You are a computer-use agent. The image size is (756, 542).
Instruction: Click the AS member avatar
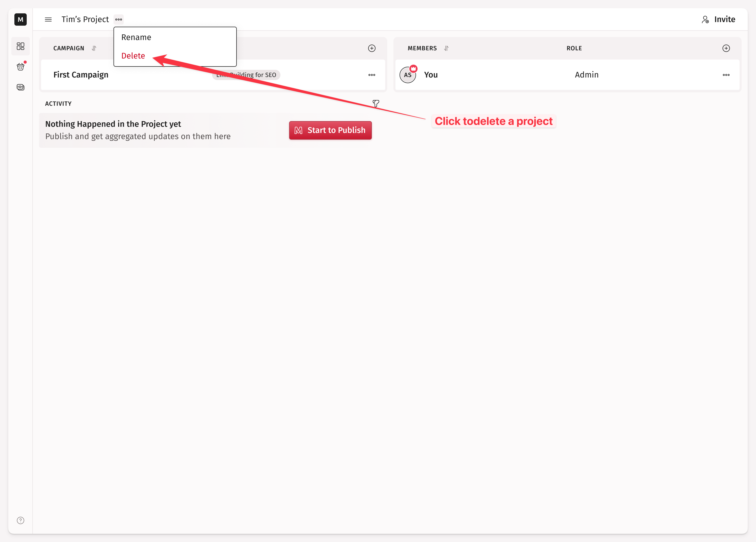tap(407, 75)
